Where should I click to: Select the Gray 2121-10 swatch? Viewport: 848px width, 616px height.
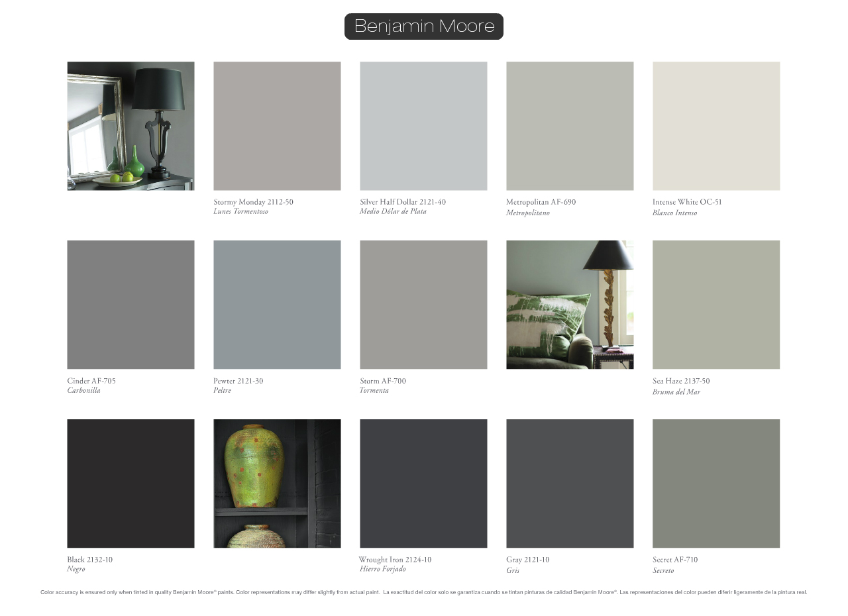(x=570, y=484)
